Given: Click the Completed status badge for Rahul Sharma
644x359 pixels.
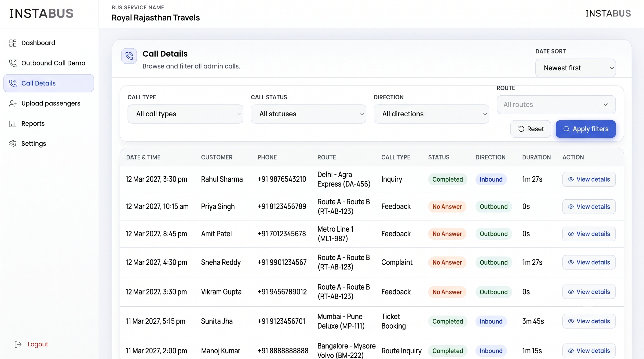Looking at the screenshot, I should point(447,179).
